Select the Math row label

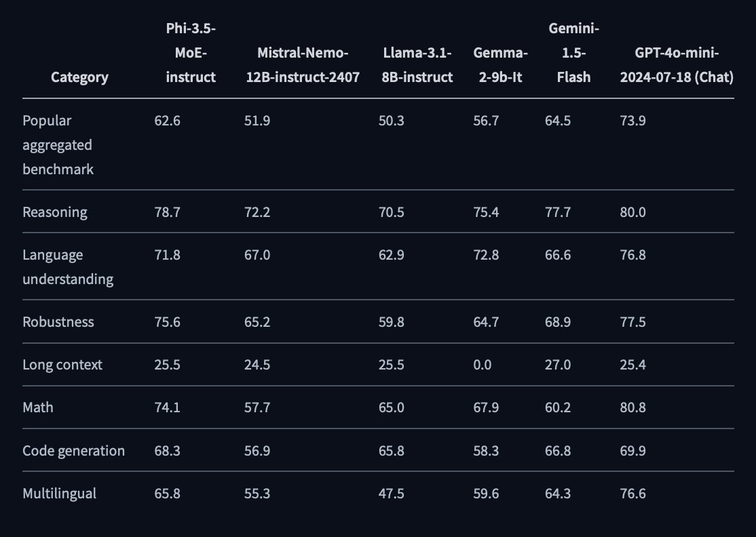pyautogui.click(x=38, y=407)
